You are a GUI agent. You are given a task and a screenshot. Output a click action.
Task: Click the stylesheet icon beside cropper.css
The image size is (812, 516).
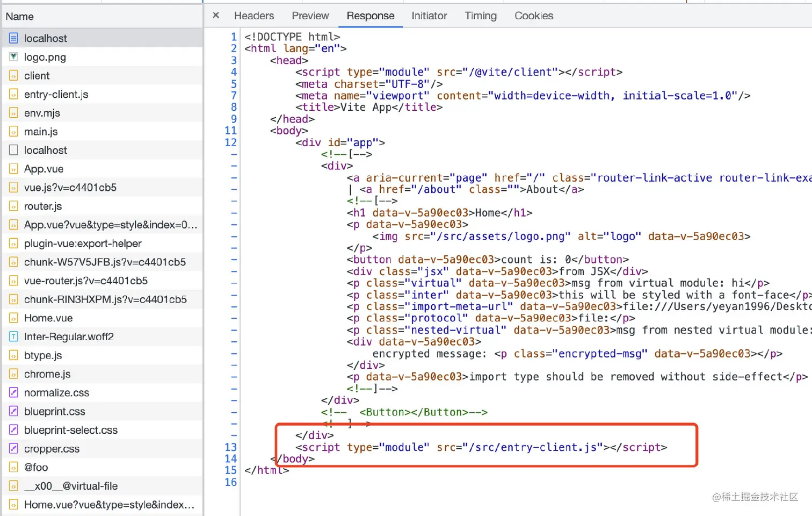click(14, 448)
